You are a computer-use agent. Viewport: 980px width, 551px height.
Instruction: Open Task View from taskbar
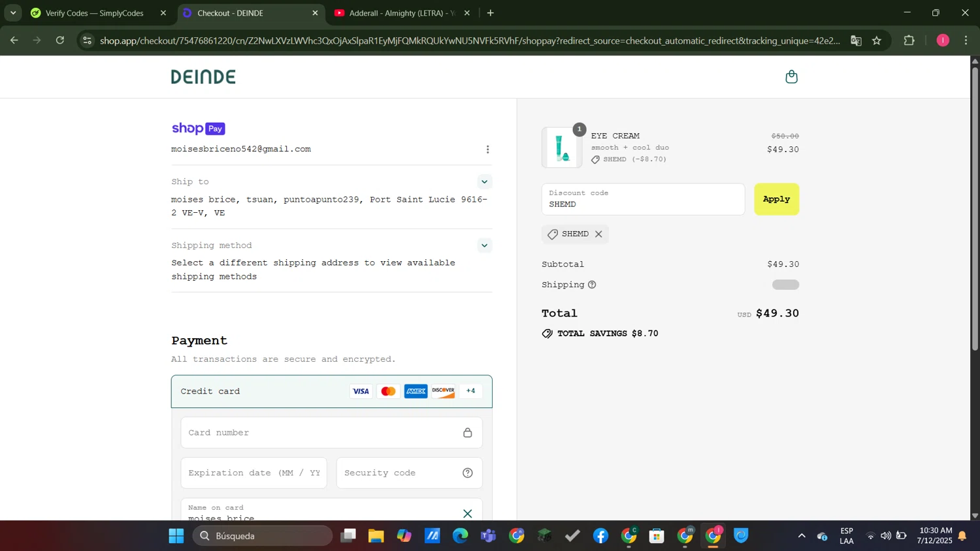click(348, 536)
